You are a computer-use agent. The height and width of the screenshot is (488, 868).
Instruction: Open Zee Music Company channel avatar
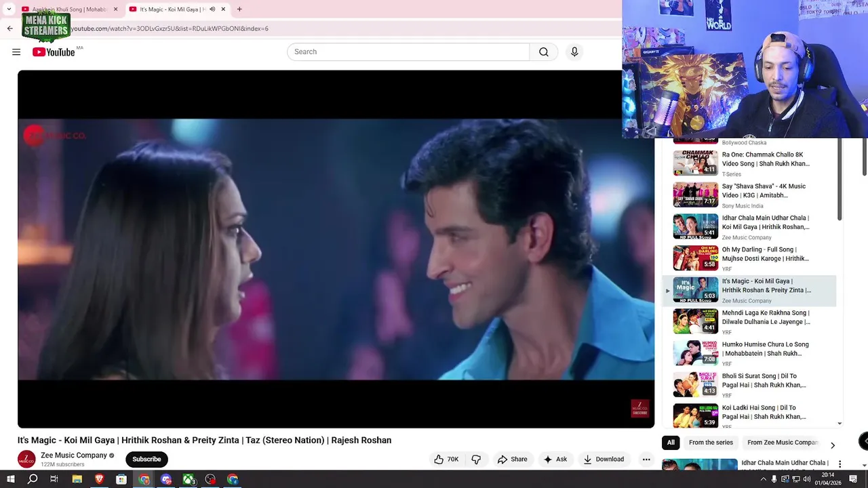pyautogui.click(x=26, y=459)
